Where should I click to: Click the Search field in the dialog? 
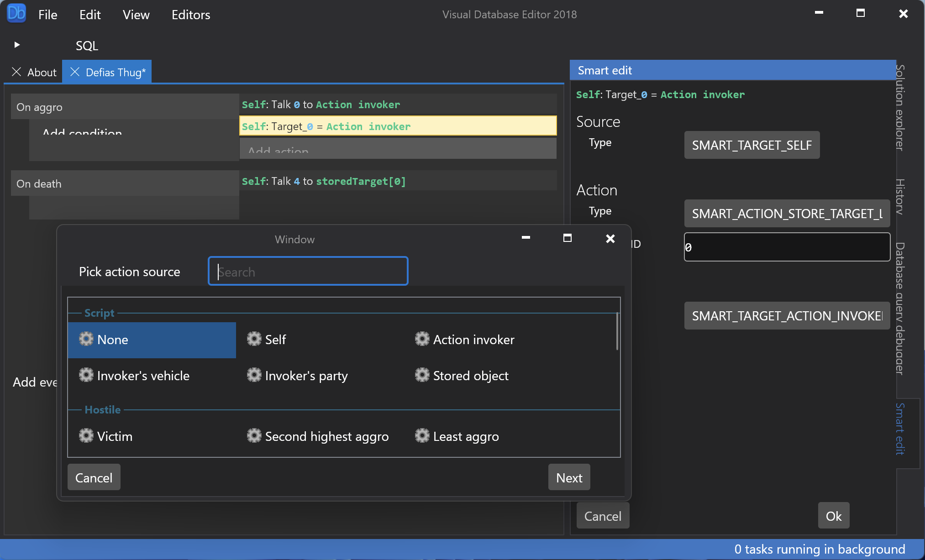pos(308,271)
